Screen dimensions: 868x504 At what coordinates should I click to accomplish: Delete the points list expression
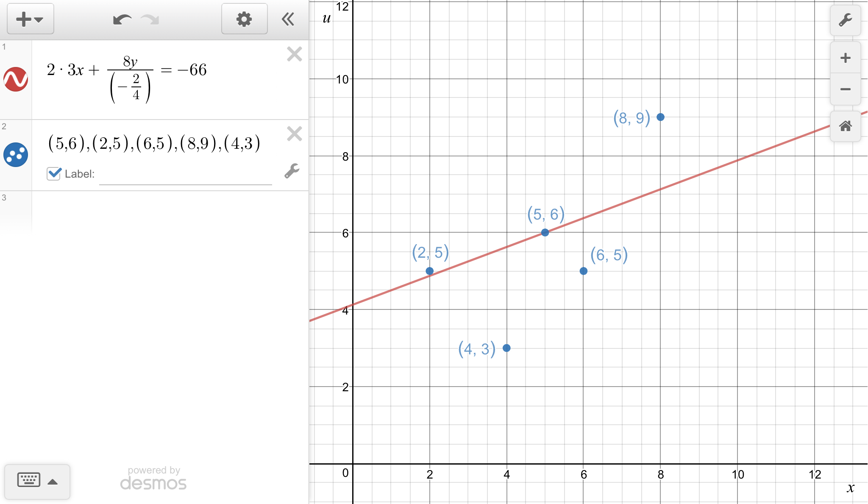[x=294, y=134]
